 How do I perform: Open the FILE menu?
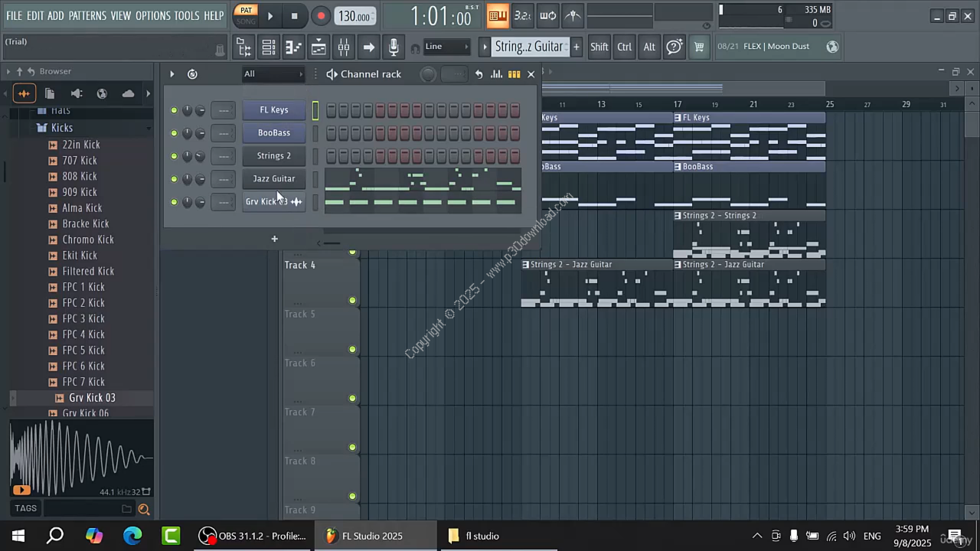14,15
